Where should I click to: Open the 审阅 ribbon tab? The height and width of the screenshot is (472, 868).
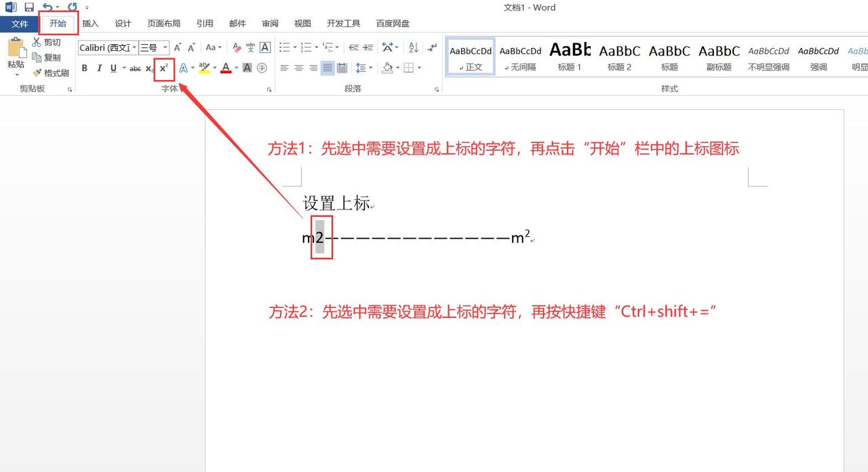(x=270, y=23)
